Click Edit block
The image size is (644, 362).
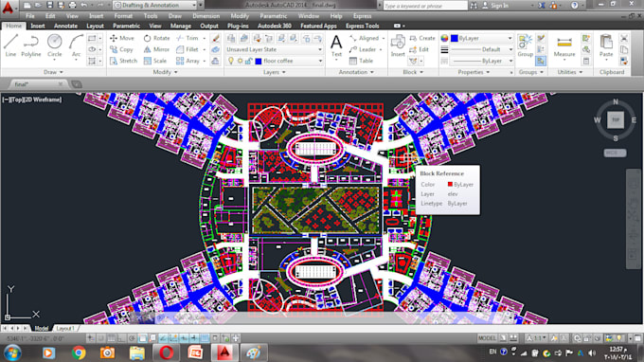click(x=420, y=49)
